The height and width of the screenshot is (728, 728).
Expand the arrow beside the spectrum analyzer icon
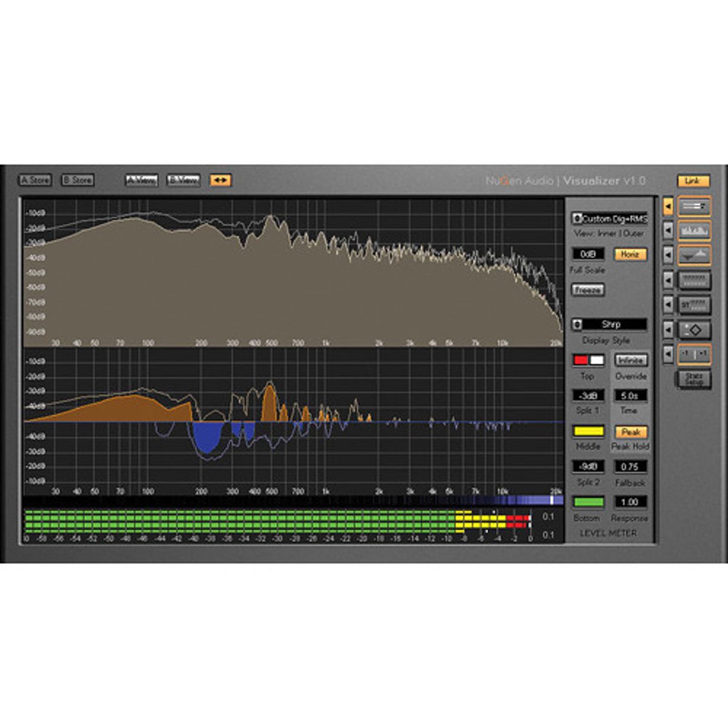click(x=668, y=231)
